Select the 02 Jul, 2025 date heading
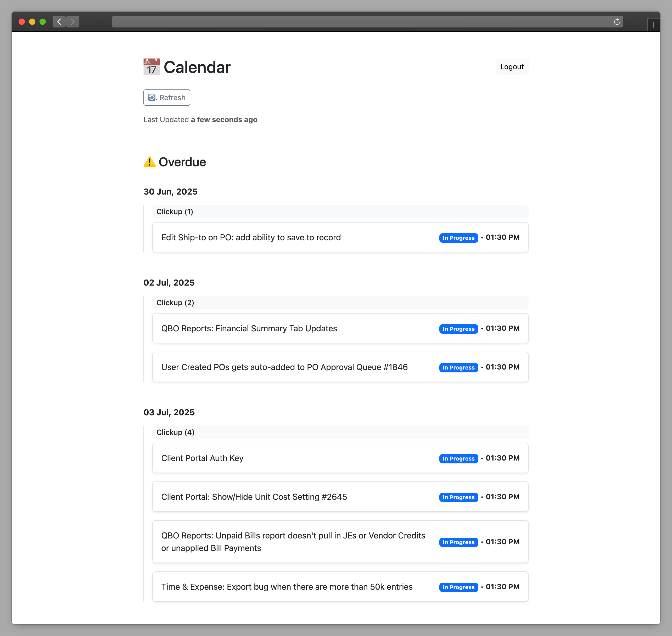This screenshot has width=672, height=636. (x=169, y=283)
